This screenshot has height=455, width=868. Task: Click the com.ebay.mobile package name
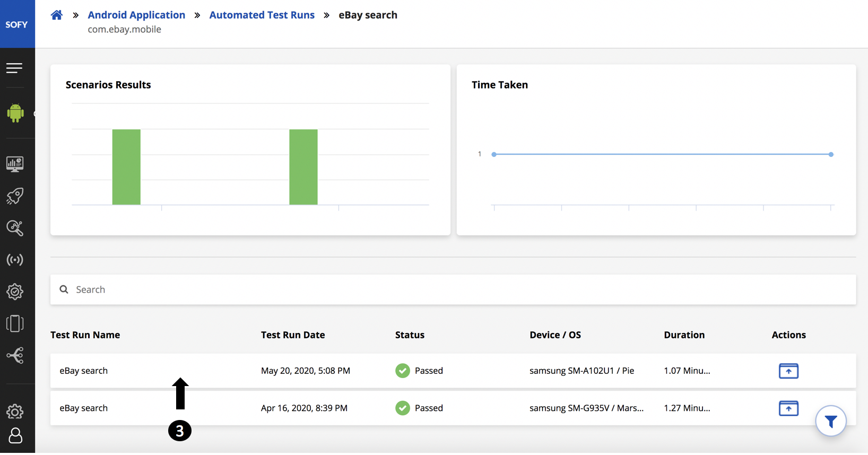[124, 30]
